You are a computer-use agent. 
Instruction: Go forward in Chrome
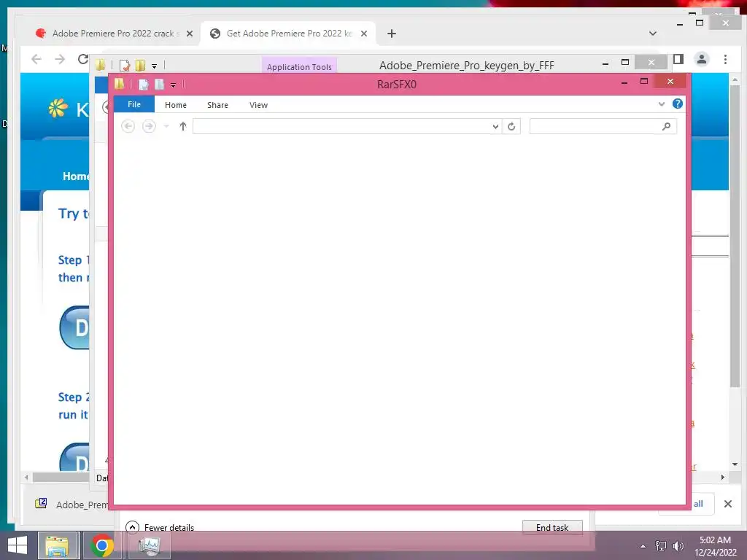click(x=60, y=59)
